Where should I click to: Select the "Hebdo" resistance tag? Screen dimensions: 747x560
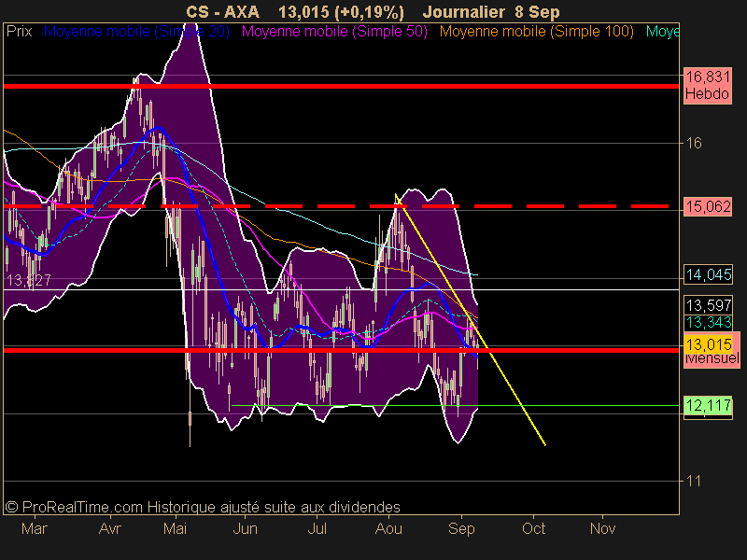click(x=708, y=94)
